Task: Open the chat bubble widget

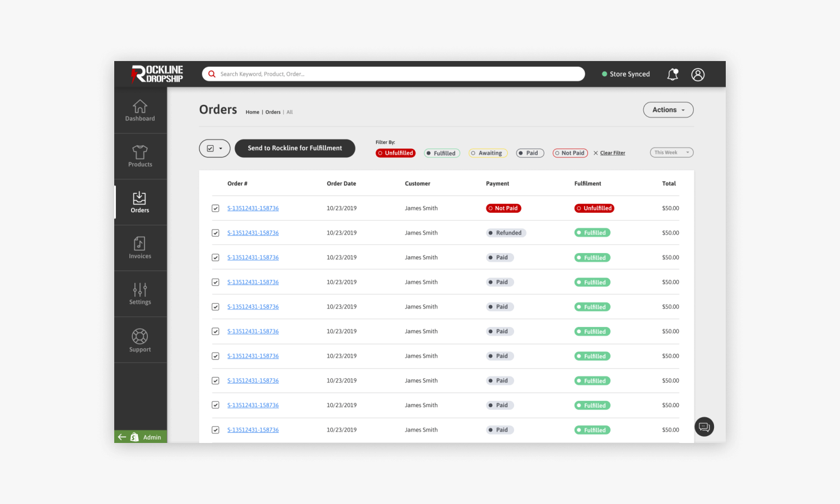Action: tap(704, 427)
